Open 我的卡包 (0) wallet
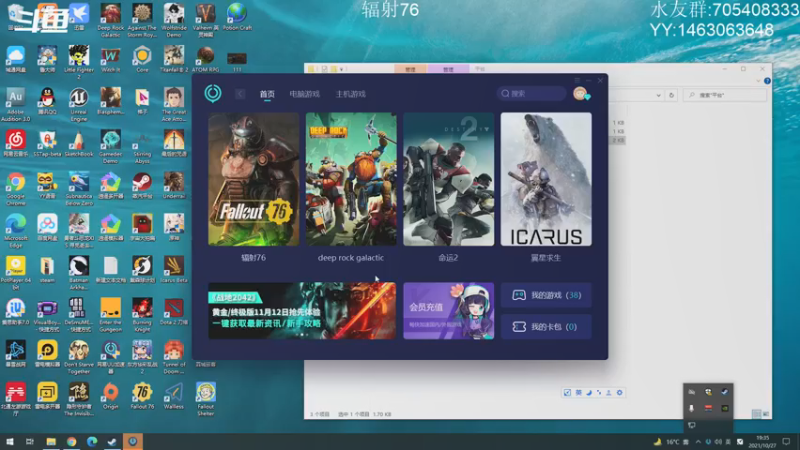 (x=546, y=327)
